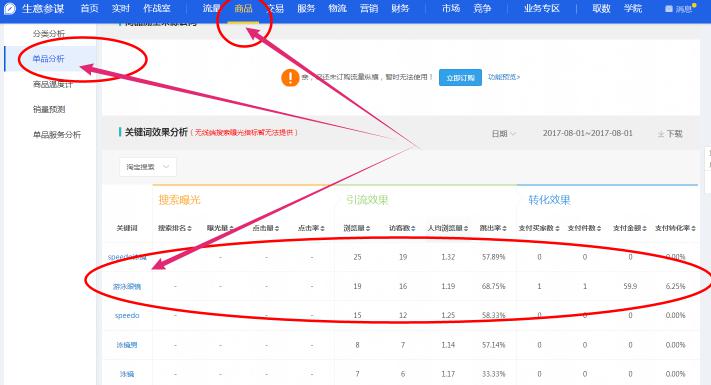Select 单品分析 in the sidebar
711x385 pixels.
pos(49,58)
